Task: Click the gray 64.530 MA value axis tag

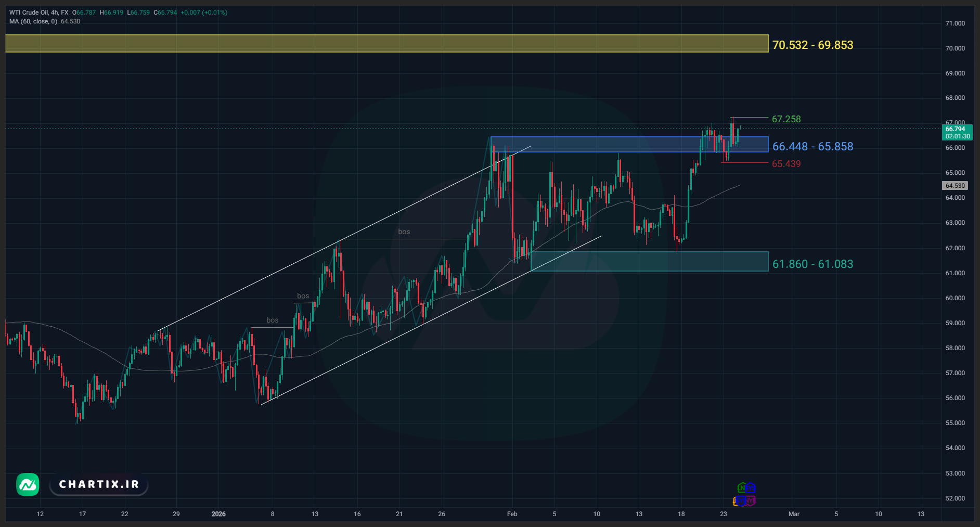Action: [x=955, y=186]
